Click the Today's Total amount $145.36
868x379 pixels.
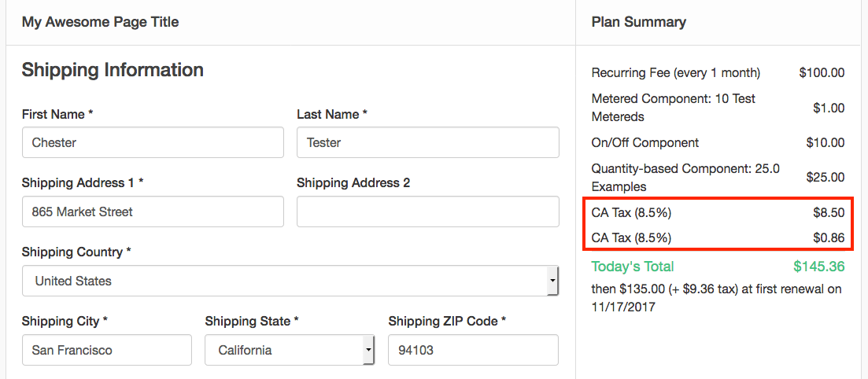click(818, 266)
